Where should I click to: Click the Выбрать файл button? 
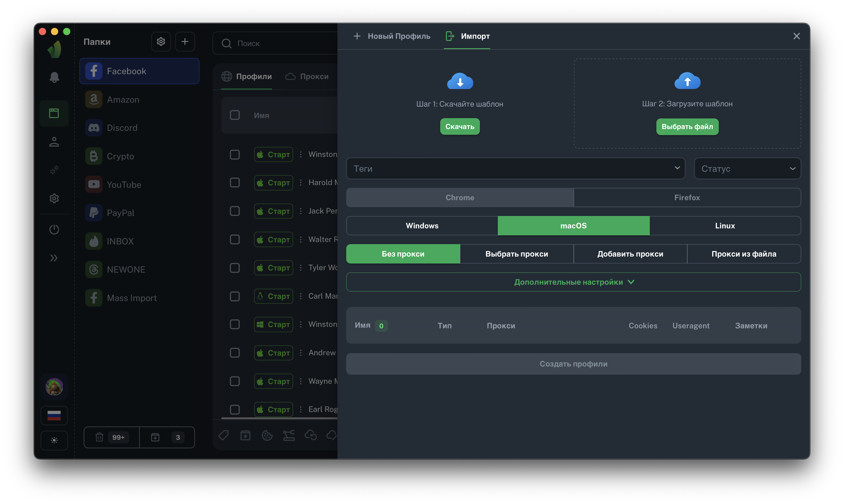pos(687,127)
